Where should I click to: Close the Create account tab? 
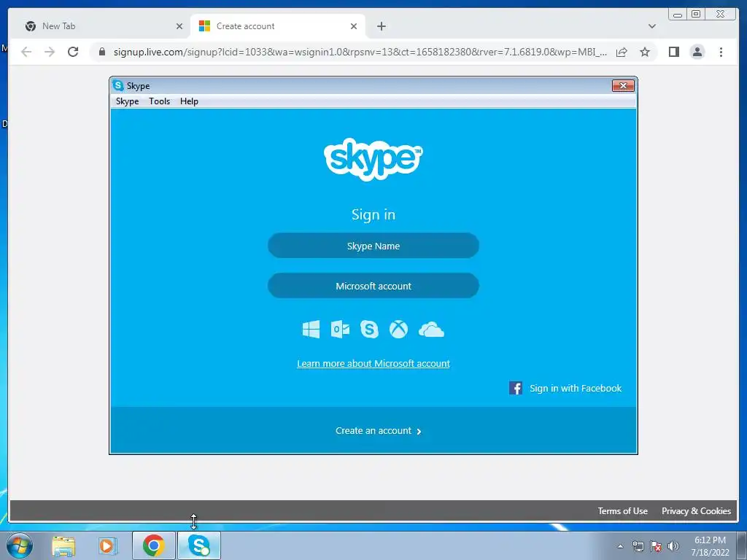pyautogui.click(x=354, y=26)
